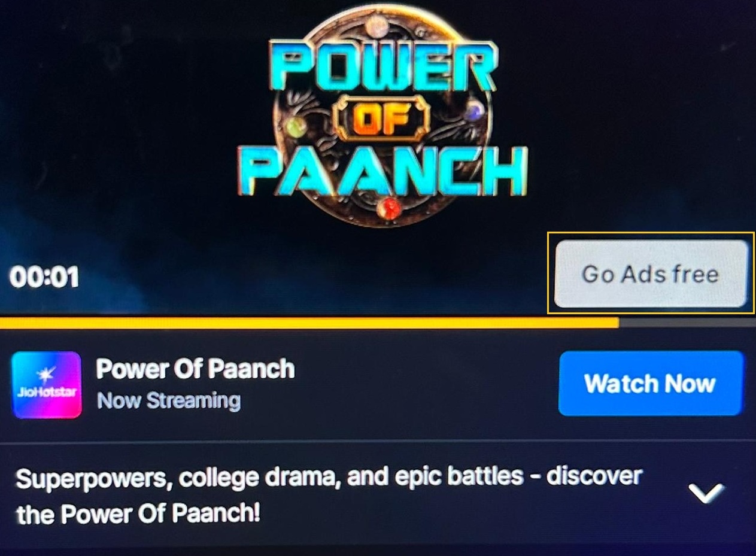Click the purple gem on the medallion
Viewport: 756px width, 556px height.
473,111
